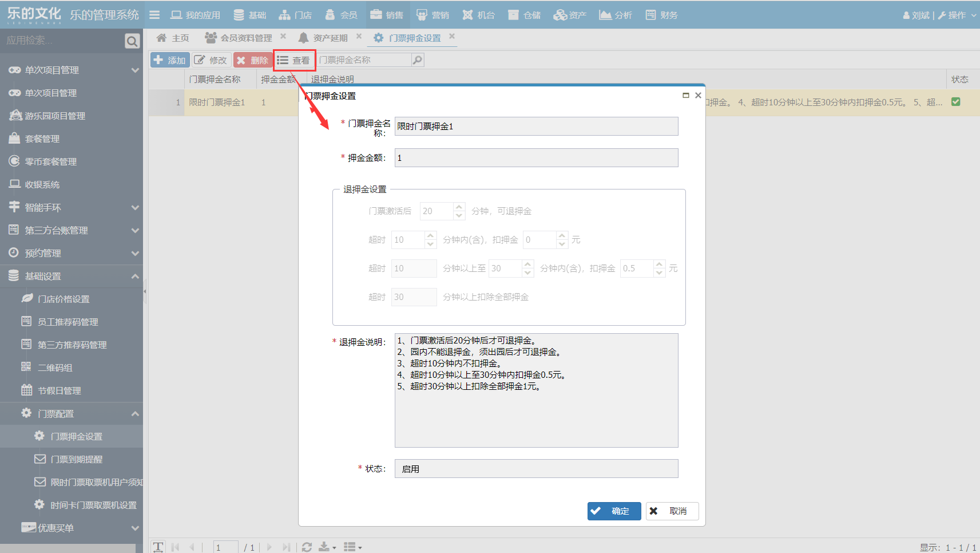Click the hamburger menu icon in header

(x=154, y=15)
